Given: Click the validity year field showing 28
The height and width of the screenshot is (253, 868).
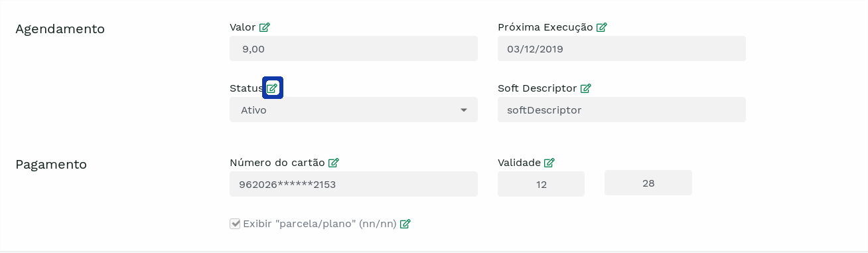Looking at the screenshot, I should (648, 183).
